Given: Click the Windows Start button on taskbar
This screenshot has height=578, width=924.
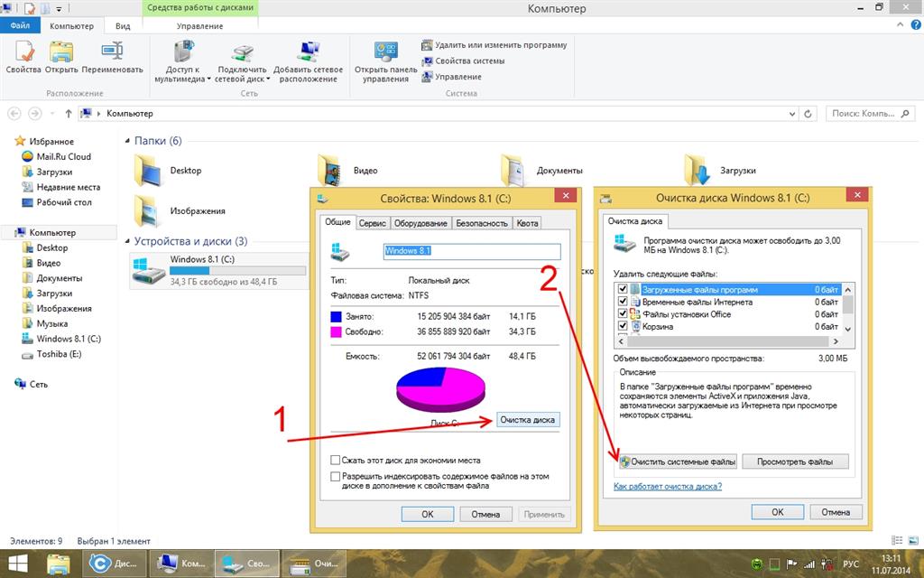Looking at the screenshot, I should [x=17, y=564].
